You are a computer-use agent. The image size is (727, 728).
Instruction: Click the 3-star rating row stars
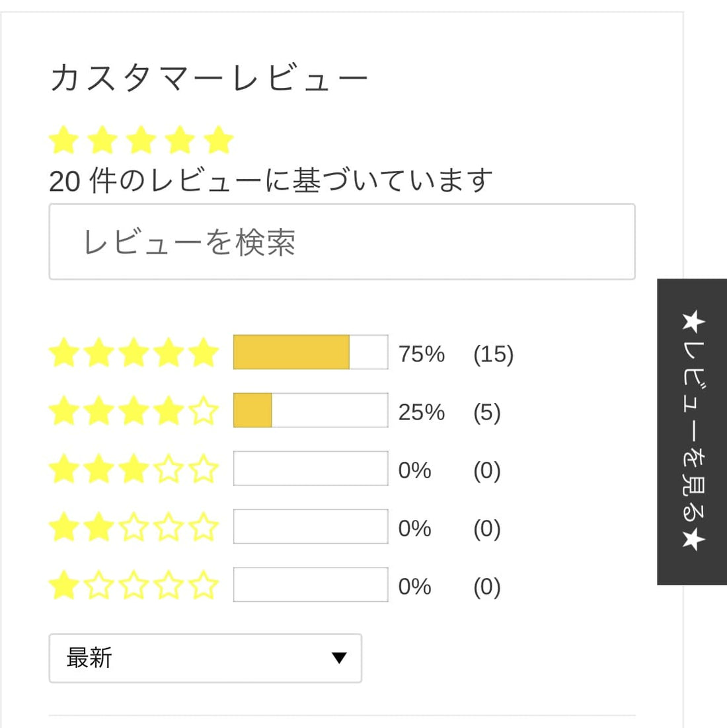[134, 469]
